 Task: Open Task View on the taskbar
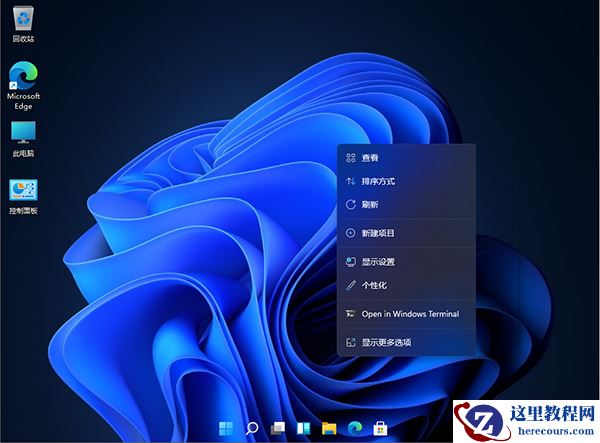tap(278, 428)
